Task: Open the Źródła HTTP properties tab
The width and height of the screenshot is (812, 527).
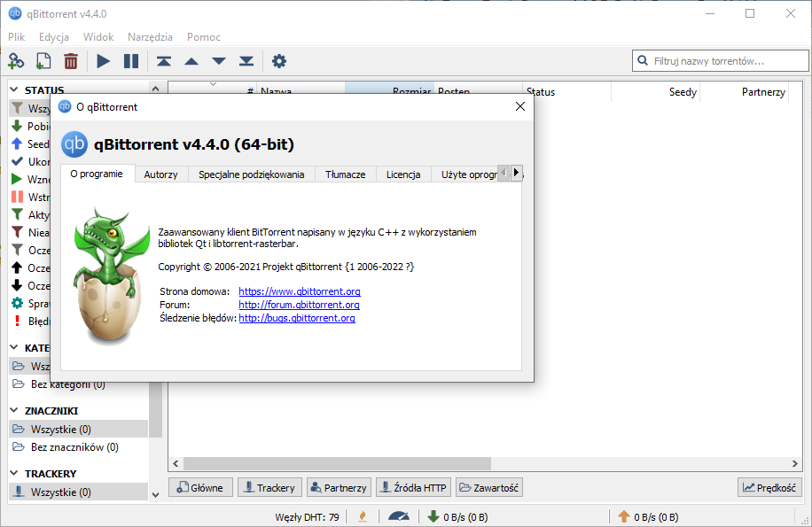Action: [x=413, y=487]
